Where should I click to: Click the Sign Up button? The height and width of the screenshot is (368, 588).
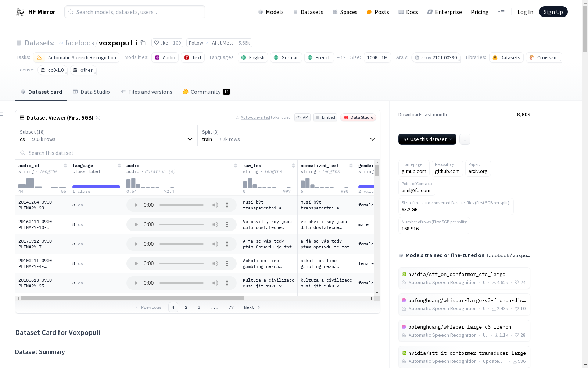(553, 12)
